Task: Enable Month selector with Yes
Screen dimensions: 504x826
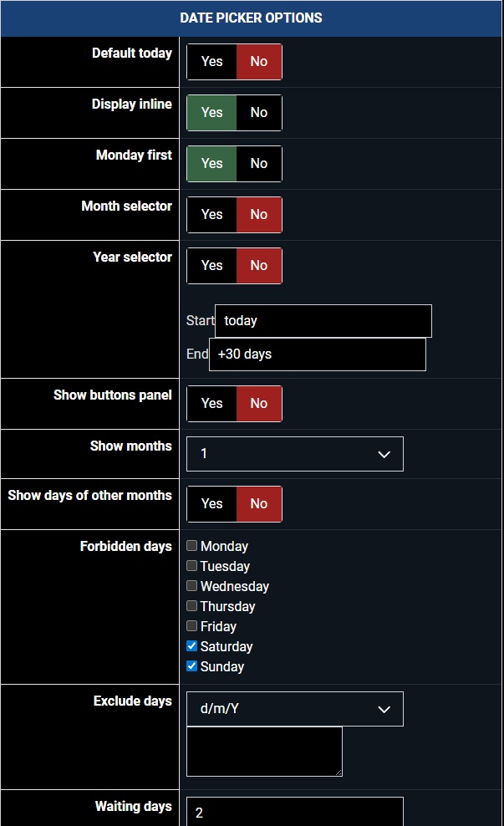Action: (211, 215)
